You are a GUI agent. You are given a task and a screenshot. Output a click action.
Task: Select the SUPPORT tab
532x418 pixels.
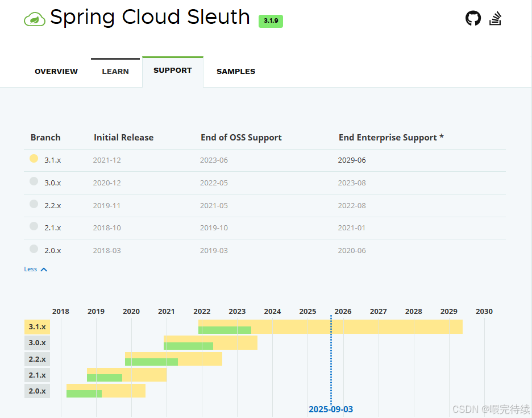(x=173, y=71)
